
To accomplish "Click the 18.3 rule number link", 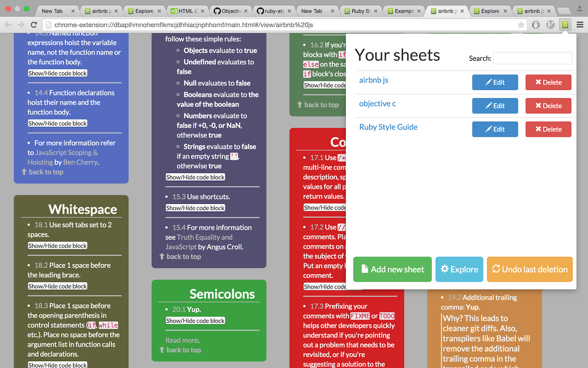I will (x=41, y=306).
